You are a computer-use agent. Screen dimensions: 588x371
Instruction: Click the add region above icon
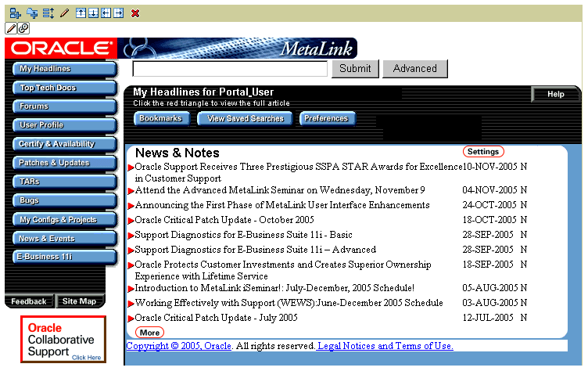[81, 13]
